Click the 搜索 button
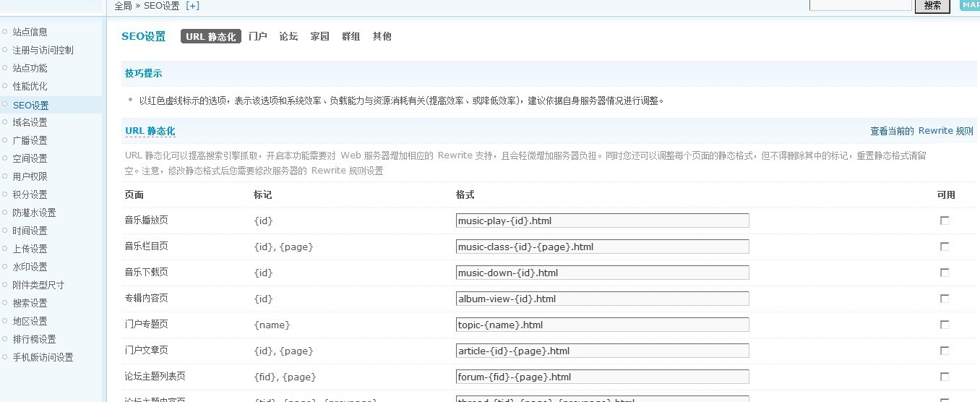980x402 pixels. coord(932,6)
